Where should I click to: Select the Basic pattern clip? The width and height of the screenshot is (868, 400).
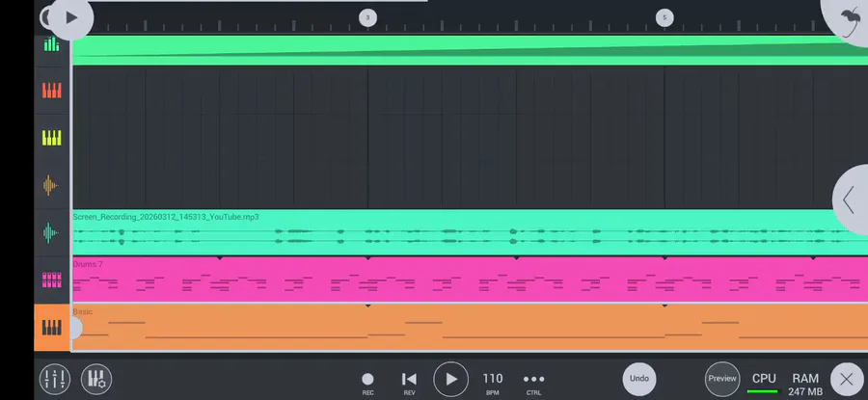470,327
